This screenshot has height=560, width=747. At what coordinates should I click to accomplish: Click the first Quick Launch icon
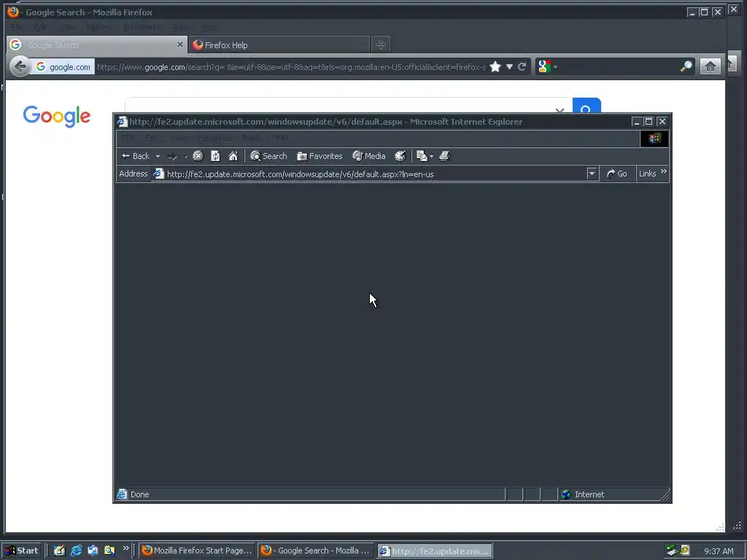pos(59,551)
